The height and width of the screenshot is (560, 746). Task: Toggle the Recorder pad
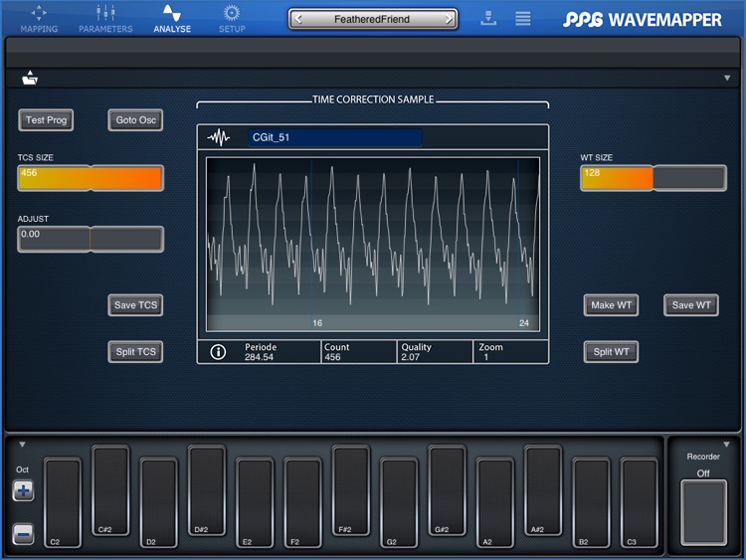click(x=703, y=512)
